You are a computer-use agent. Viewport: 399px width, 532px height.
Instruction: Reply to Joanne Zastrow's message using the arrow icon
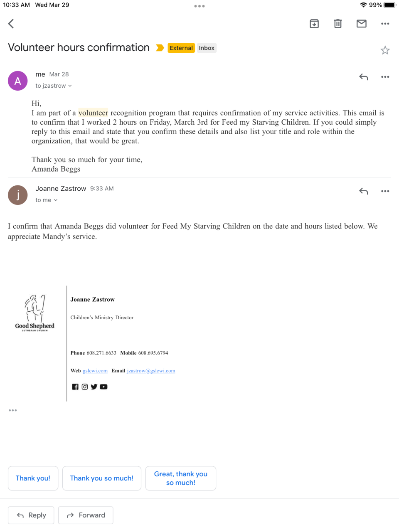pos(364,191)
